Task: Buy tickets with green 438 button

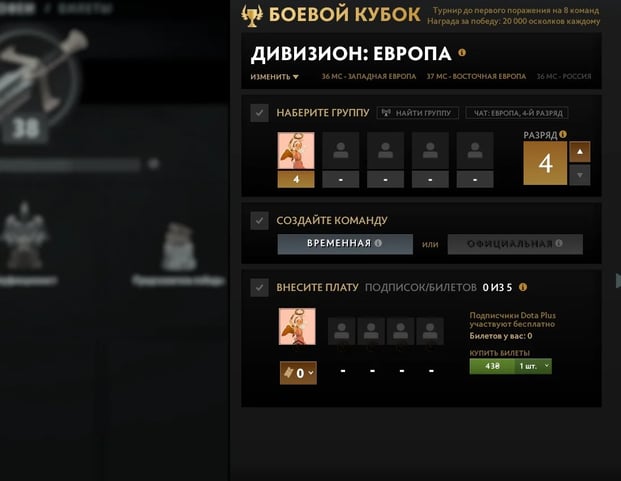Action: click(492, 366)
